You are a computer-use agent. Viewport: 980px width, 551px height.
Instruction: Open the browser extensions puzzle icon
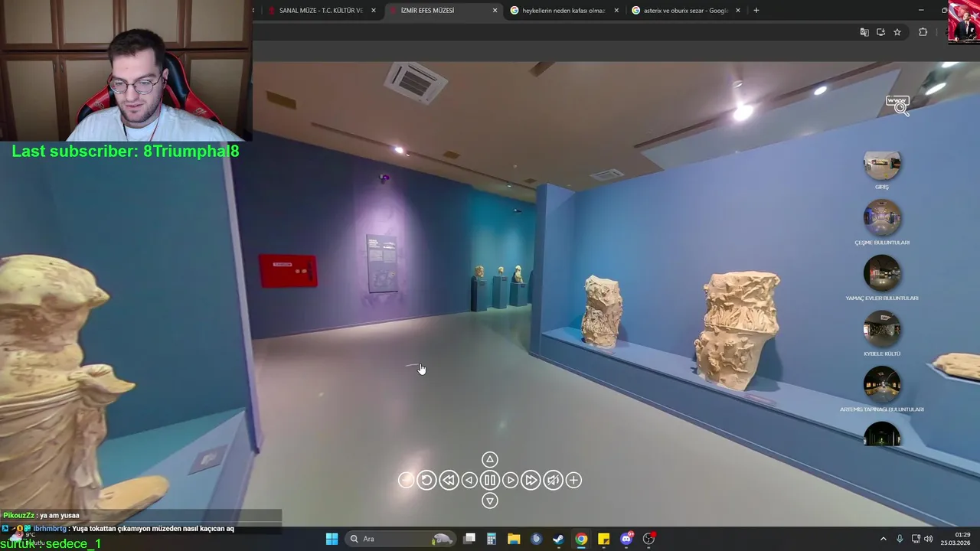[923, 32]
